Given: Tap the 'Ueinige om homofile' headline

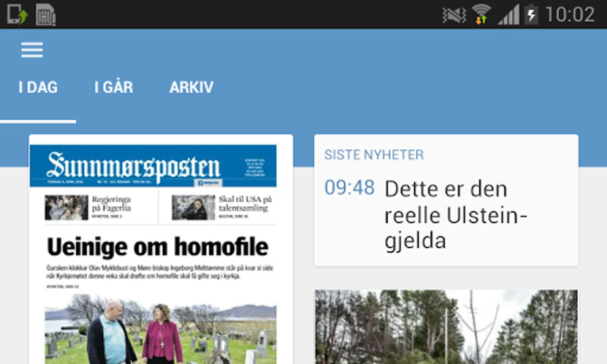Looking at the screenshot, I should point(157,247).
